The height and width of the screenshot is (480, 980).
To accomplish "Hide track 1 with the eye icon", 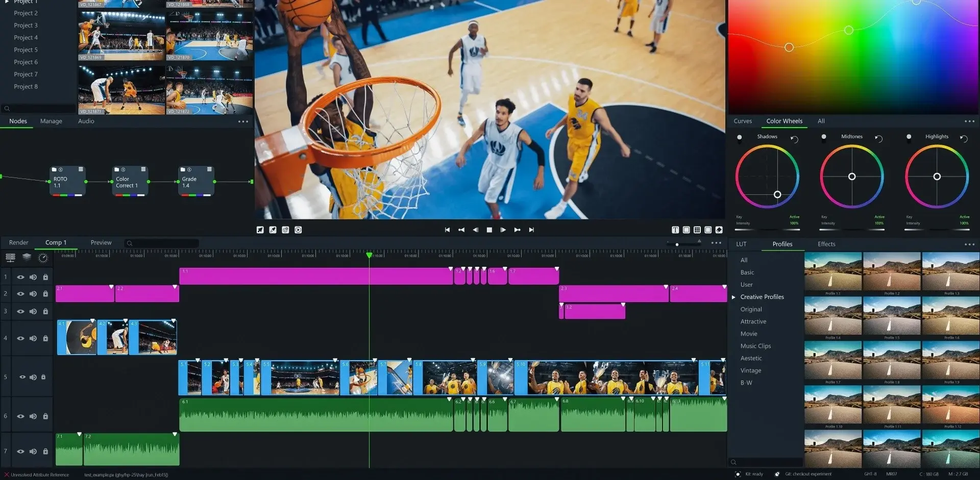I will click(20, 277).
